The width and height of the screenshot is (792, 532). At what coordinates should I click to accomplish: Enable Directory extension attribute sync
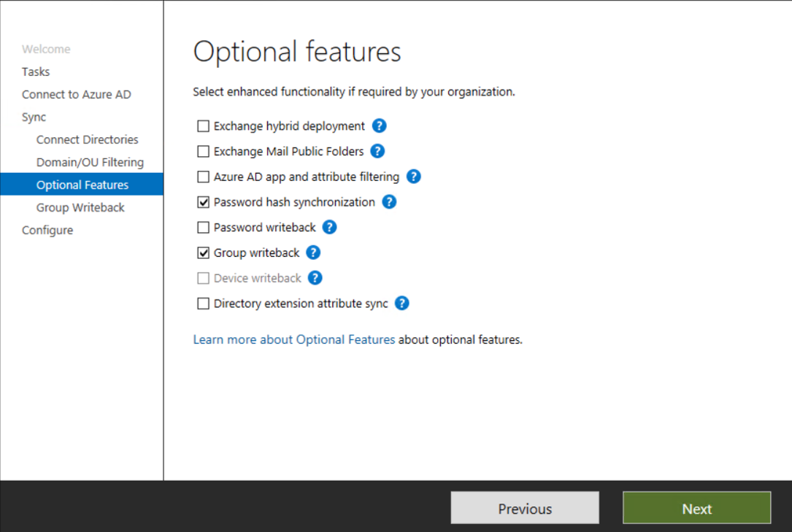pyautogui.click(x=203, y=303)
